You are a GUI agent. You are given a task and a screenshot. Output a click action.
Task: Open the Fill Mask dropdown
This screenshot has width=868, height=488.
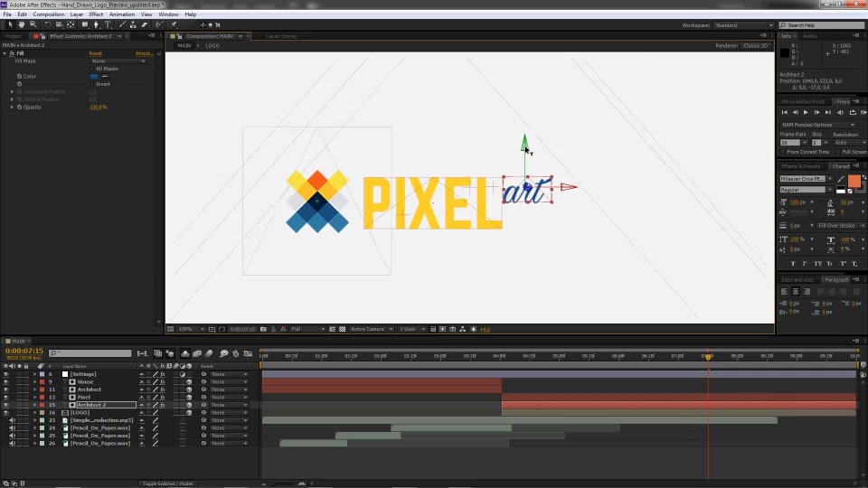point(118,61)
